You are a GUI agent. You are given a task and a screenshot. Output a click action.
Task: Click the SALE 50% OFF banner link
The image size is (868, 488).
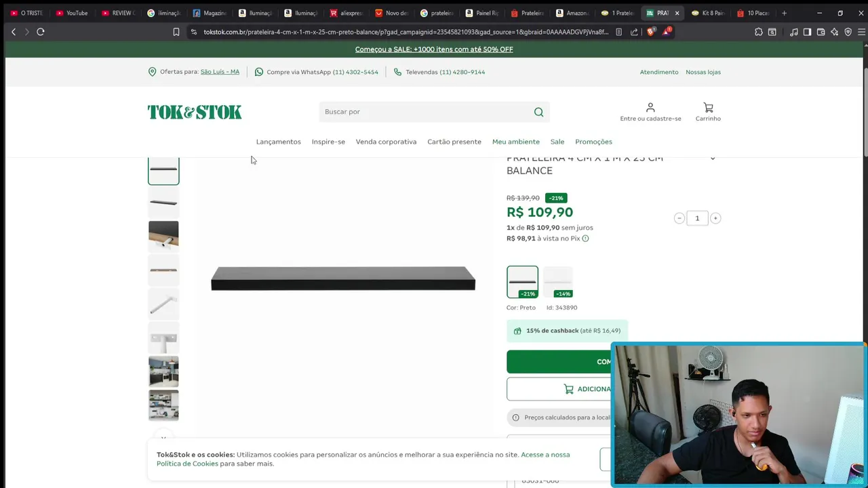tap(434, 49)
